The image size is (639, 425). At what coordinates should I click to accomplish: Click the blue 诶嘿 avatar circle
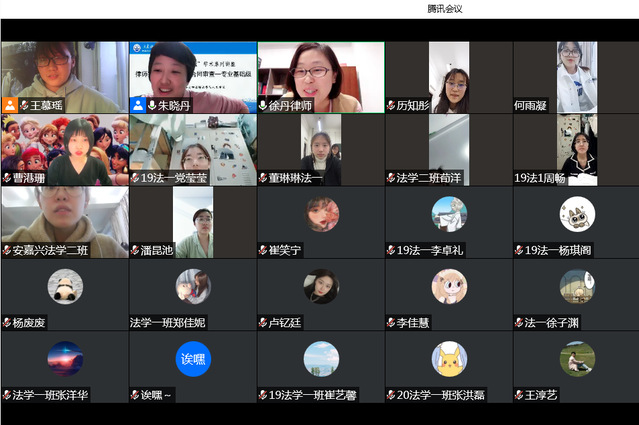(193, 358)
